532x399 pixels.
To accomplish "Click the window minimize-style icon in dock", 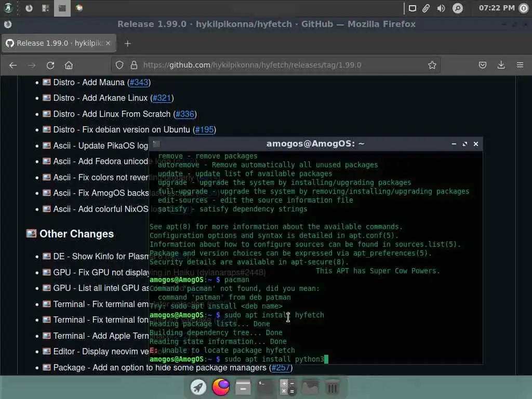I will pyautogui.click(x=243, y=387).
